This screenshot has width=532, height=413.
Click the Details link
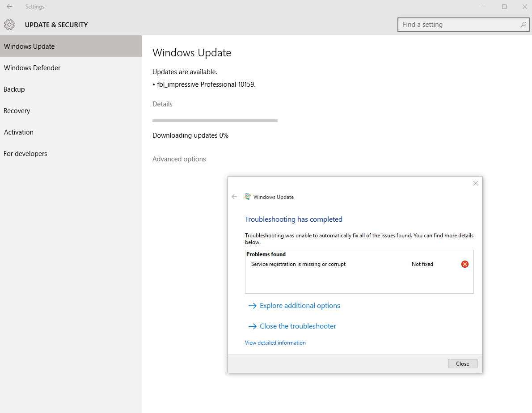click(x=162, y=104)
